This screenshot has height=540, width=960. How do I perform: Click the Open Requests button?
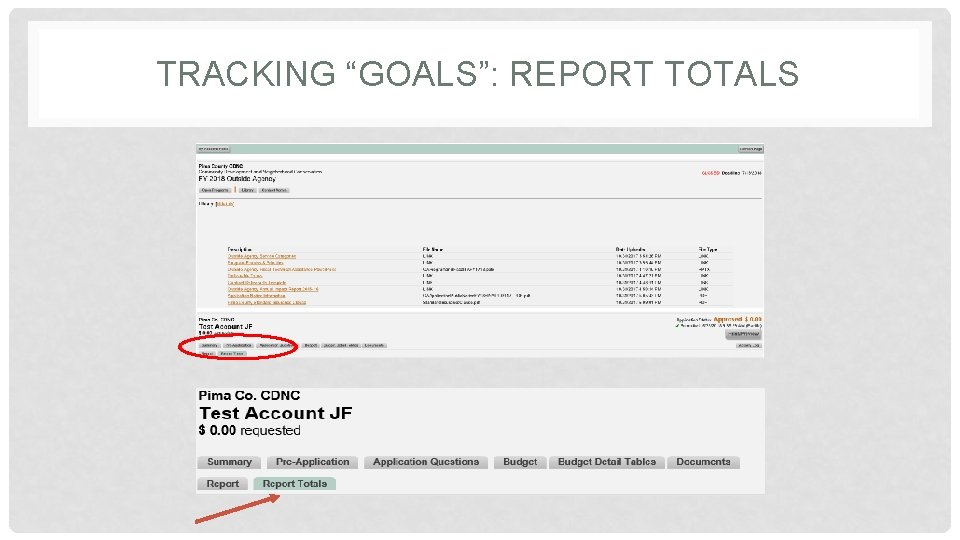[x=215, y=190]
